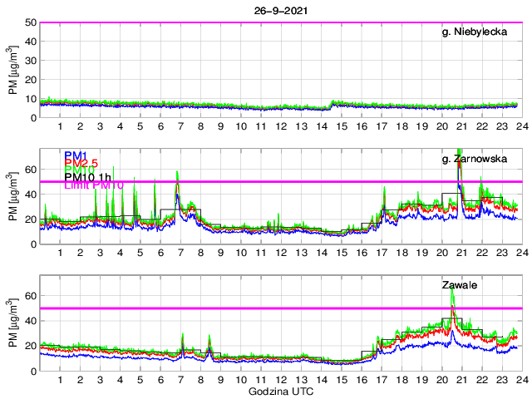The height and width of the screenshot is (399, 532).
Task: Click the Godzina UTC axis label
Action: click(280, 391)
